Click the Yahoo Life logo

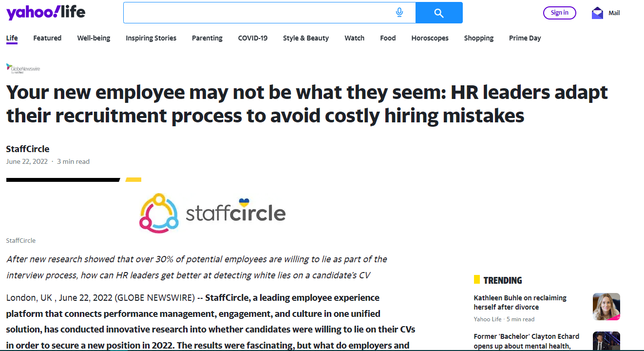point(46,13)
